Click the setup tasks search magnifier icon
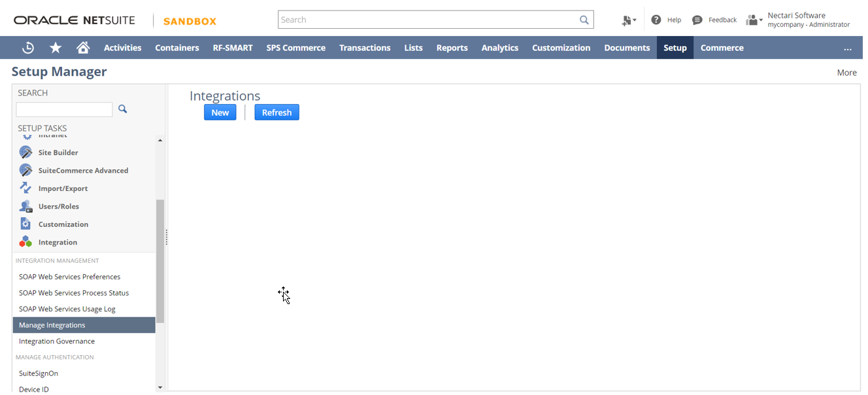This screenshot has height=395, width=868. click(x=122, y=109)
